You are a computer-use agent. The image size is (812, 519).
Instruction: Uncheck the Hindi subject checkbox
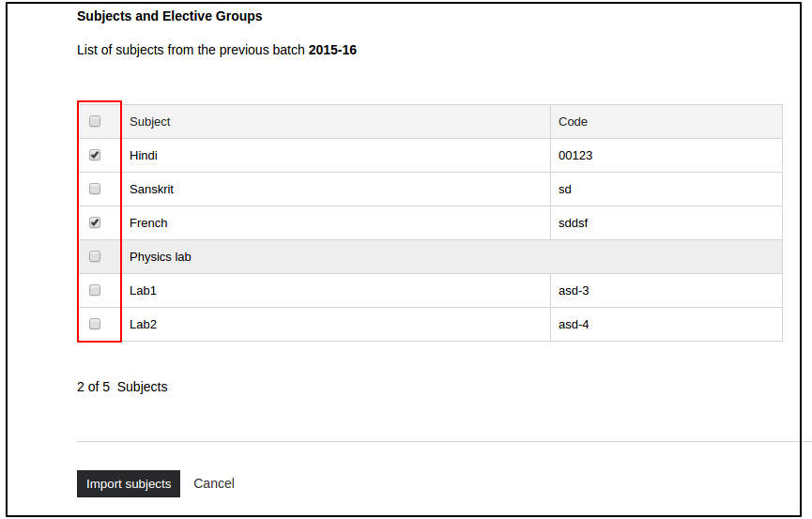click(x=95, y=155)
